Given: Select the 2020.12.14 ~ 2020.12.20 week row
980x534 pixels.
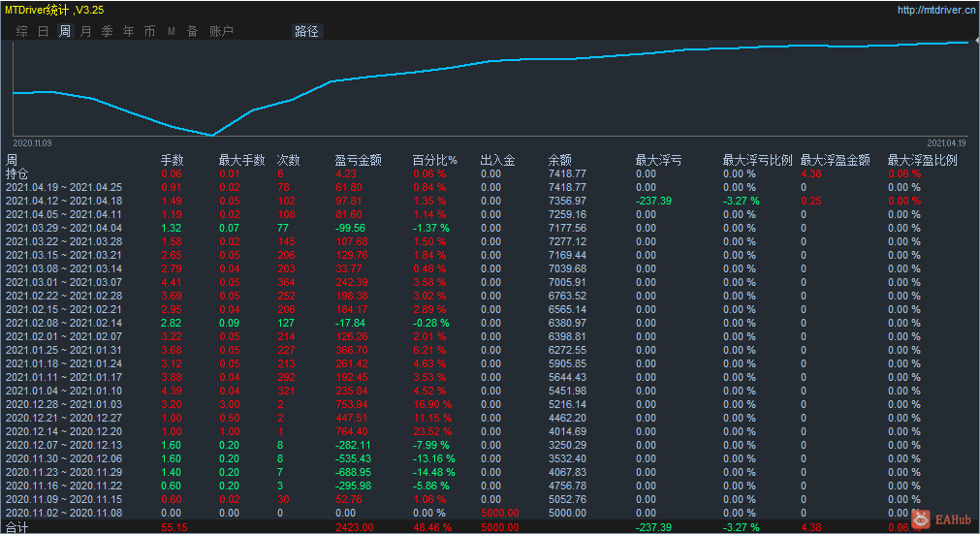Looking at the screenshot, I should [64, 431].
